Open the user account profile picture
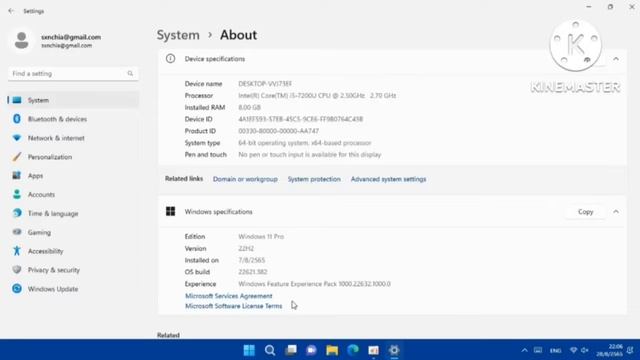 coord(22,40)
